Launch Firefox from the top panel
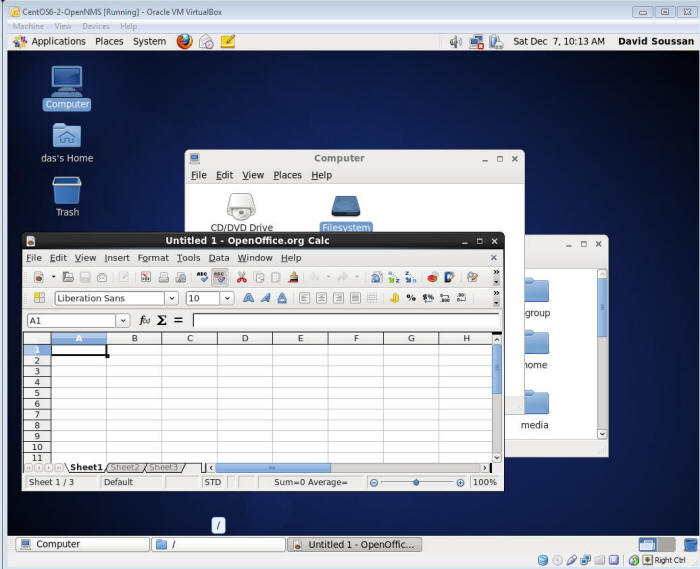 [x=184, y=42]
